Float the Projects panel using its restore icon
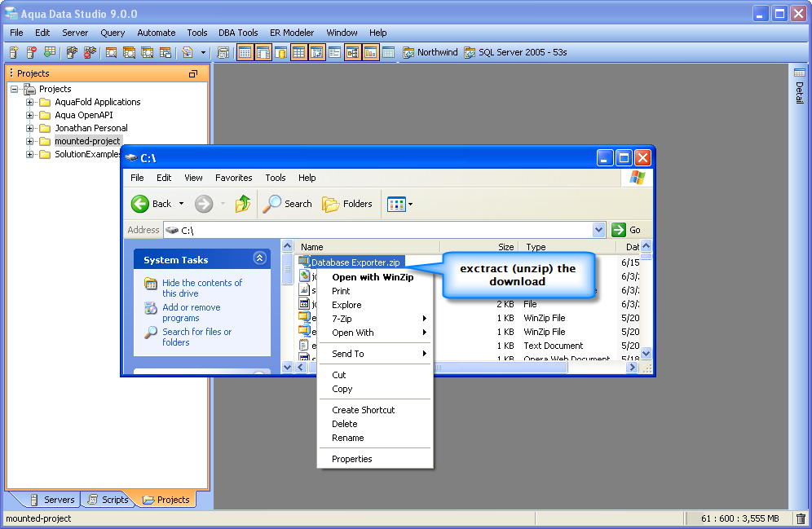The image size is (812, 529). [193, 73]
